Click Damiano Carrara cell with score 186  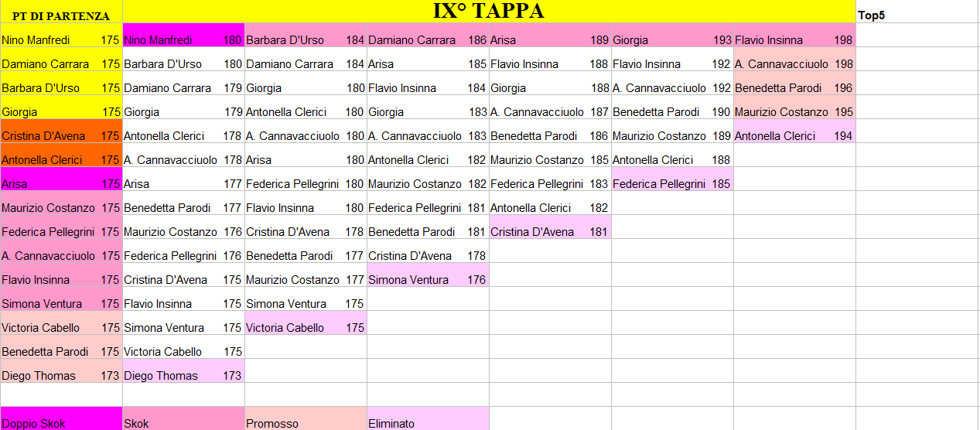[x=427, y=40]
